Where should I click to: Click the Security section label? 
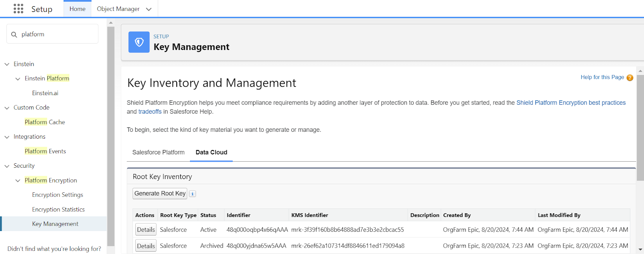point(24,166)
